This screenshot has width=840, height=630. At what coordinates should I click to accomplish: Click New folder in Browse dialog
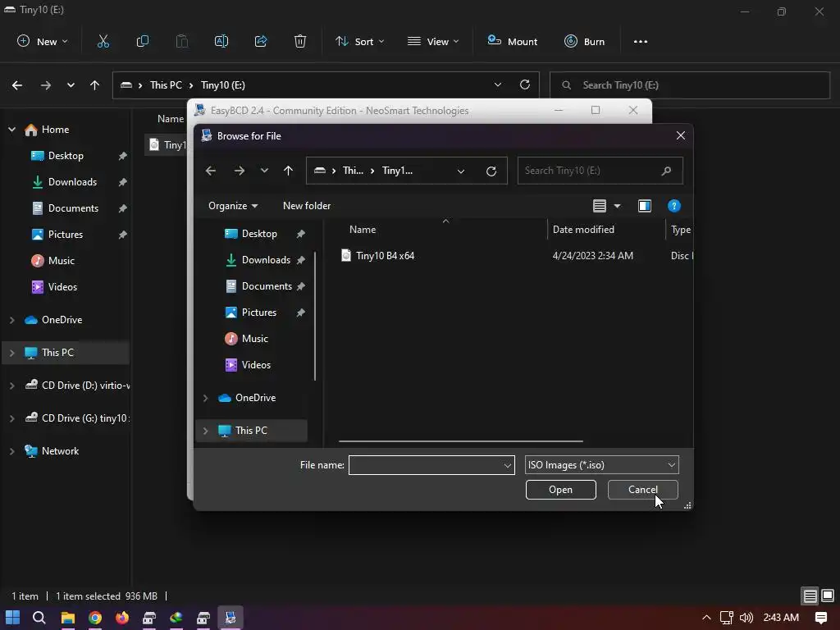pos(307,206)
